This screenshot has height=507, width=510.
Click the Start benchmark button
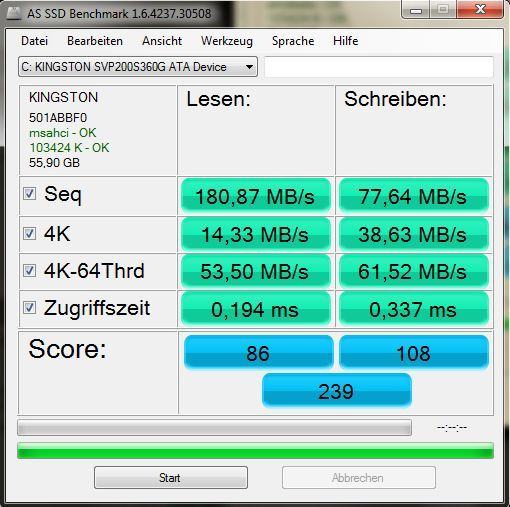[x=171, y=478]
